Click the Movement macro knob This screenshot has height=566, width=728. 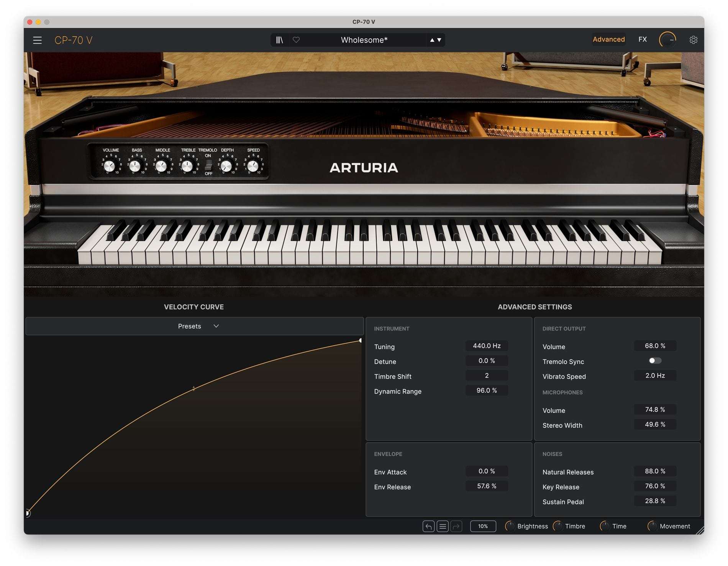point(652,526)
